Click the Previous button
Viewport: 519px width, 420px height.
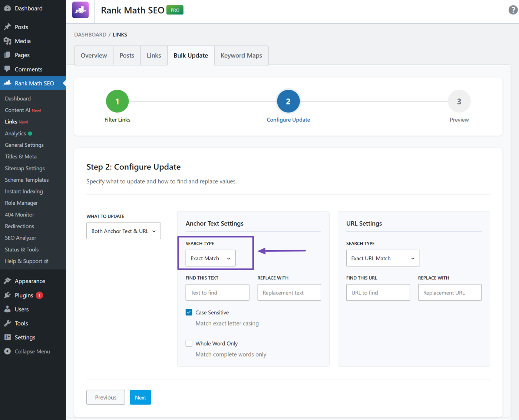pos(106,397)
